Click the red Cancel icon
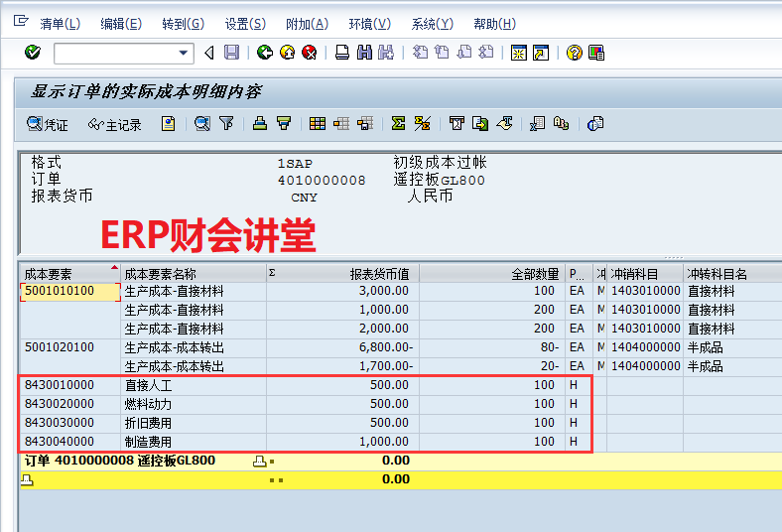The width and height of the screenshot is (782, 532). click(x=310, y=53)
